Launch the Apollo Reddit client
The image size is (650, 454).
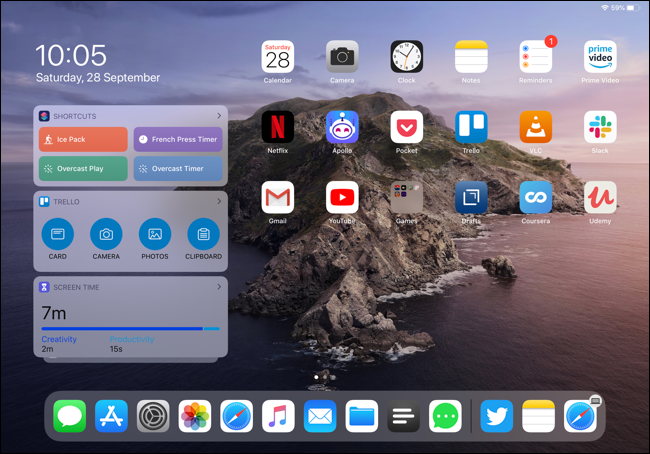[342, 127]
